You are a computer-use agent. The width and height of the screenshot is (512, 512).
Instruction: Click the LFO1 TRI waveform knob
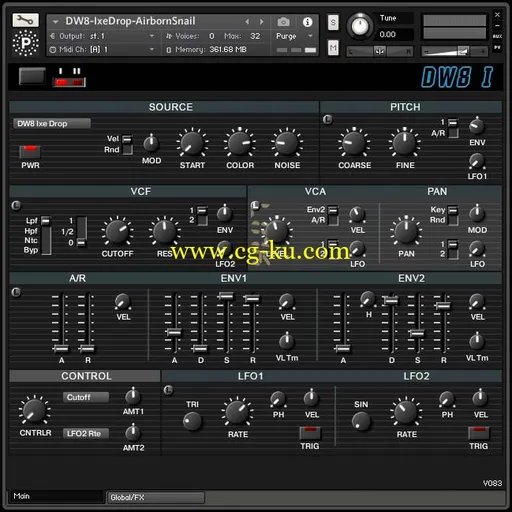192,421
